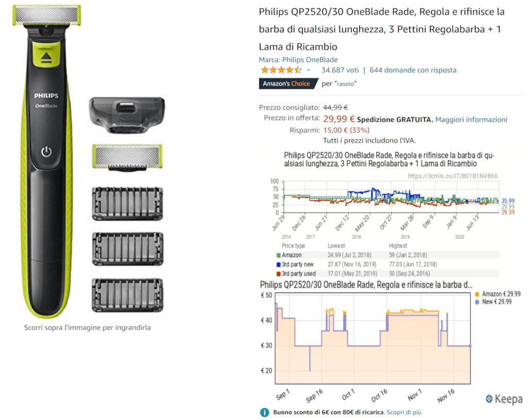Image resolution: width=528 pixels, height=420 pixels.
Task: Toggle the 3rd party new blue legend
Action: click(x=278, y=265)
